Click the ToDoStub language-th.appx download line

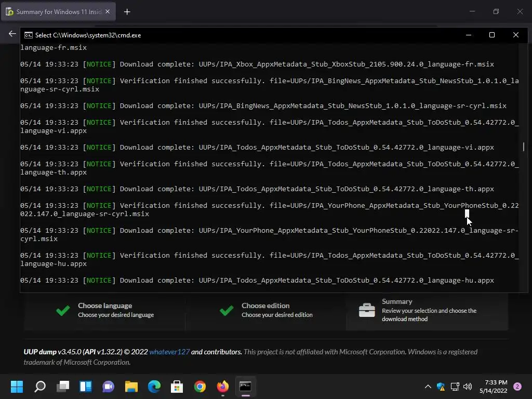coord(257,189)
